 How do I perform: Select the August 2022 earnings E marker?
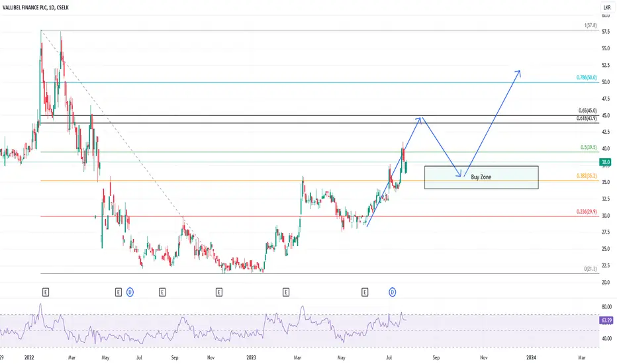point(162,292)
